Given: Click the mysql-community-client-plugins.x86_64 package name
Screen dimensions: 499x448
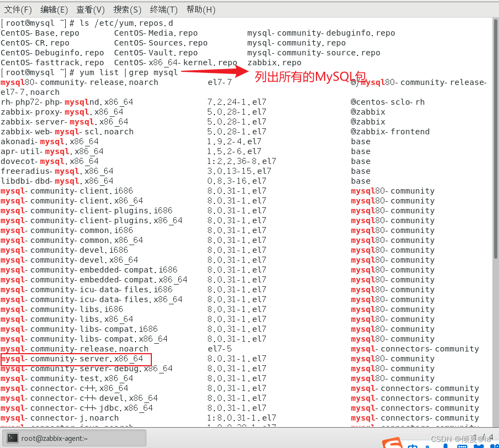Looking at the screenshot, I should coord(92,220).
